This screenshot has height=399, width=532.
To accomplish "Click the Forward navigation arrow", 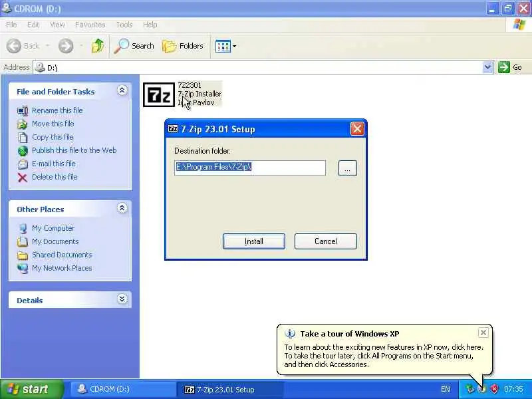I will point(66,46).
